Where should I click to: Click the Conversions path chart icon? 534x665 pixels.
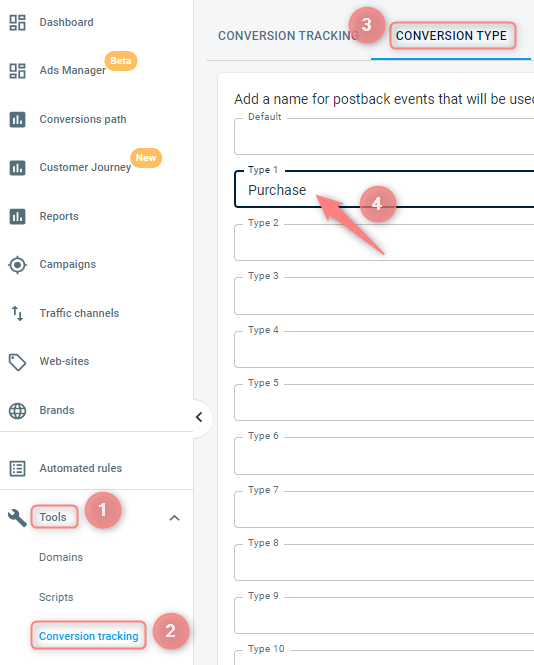[17, 120]
